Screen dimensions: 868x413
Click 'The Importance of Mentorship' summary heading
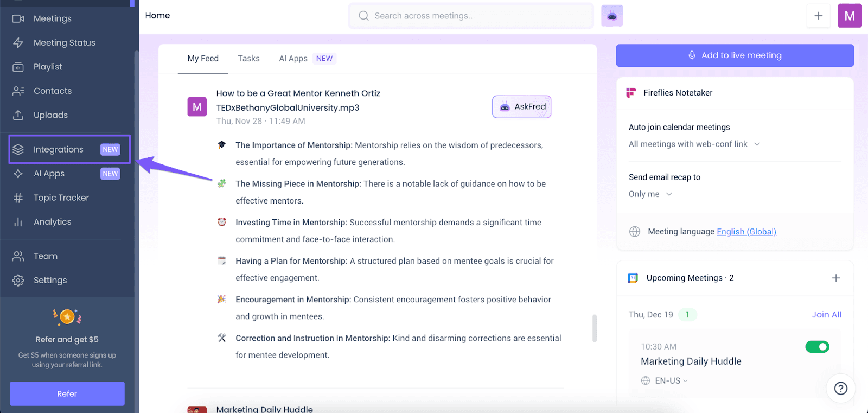pyautogui.click(x=294, y=145)
